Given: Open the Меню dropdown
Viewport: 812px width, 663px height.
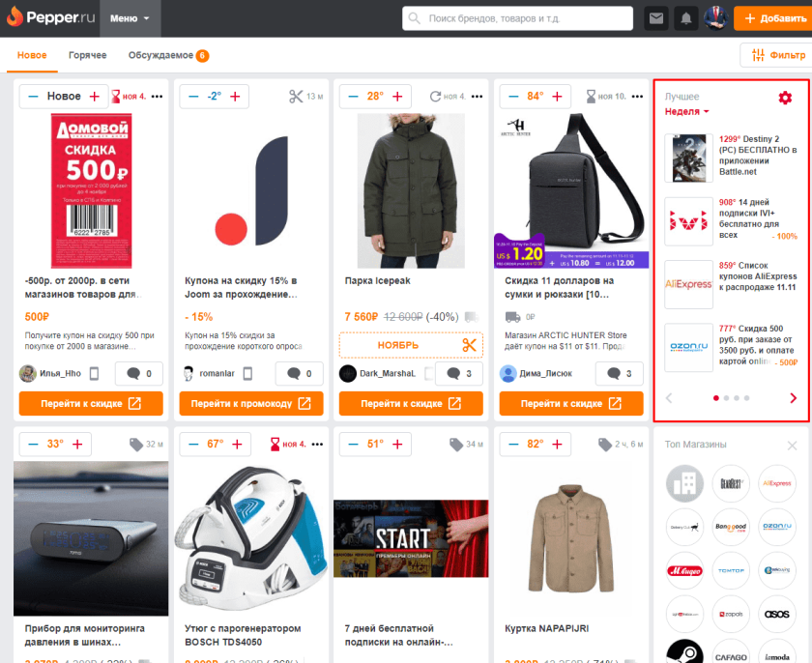Looking at the screenshot, I should [x=130, y=18].
